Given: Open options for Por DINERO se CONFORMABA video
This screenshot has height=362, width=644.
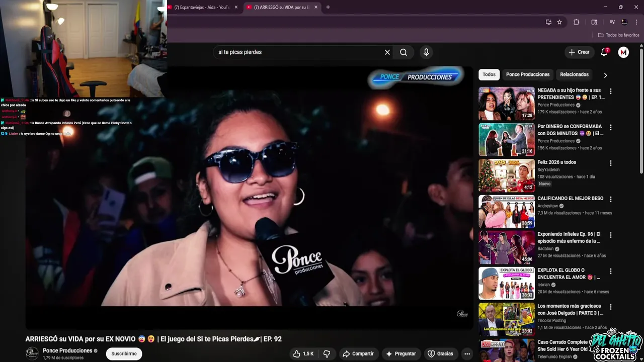Looking at the screenshot, I should [x=611, y=128].
